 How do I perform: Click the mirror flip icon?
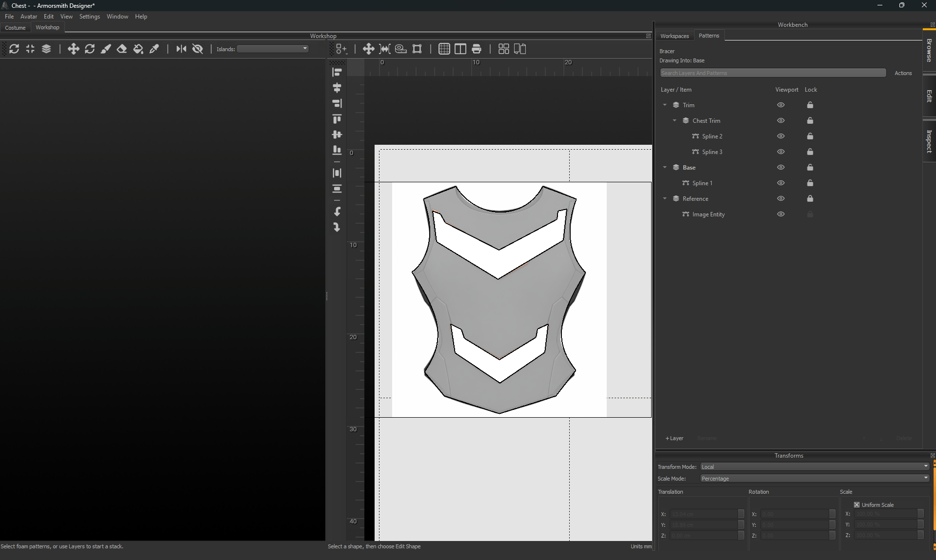click(181, 49)
